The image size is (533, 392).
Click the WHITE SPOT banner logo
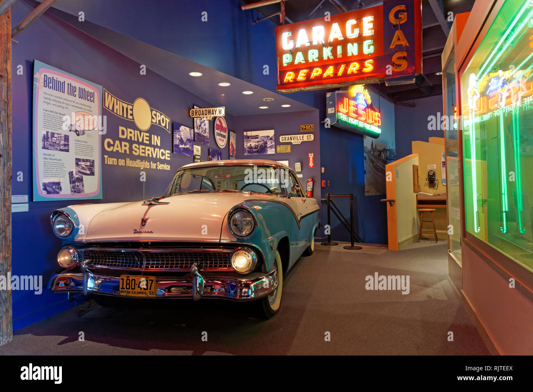pos(137,111)
